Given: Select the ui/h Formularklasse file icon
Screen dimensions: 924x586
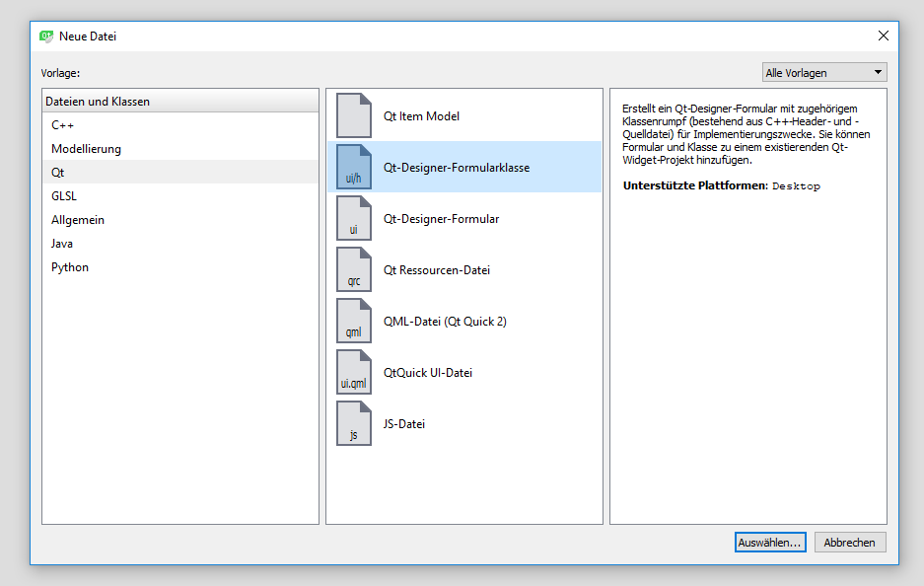Looking at the screenshot, I should coord(354,167).
